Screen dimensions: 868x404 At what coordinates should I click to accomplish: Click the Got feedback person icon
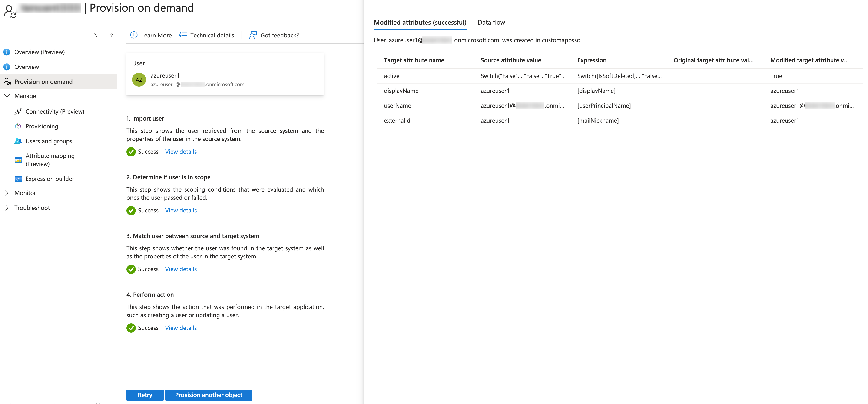(253, 35)
